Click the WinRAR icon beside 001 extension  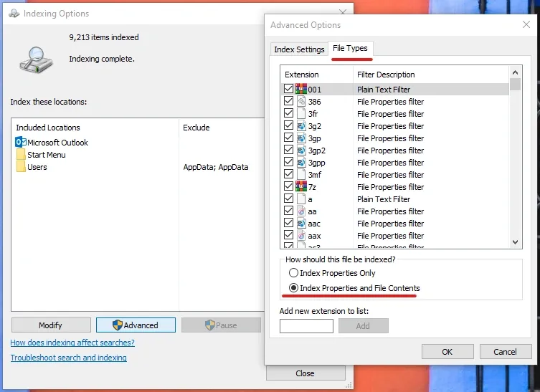pos(301,89)
